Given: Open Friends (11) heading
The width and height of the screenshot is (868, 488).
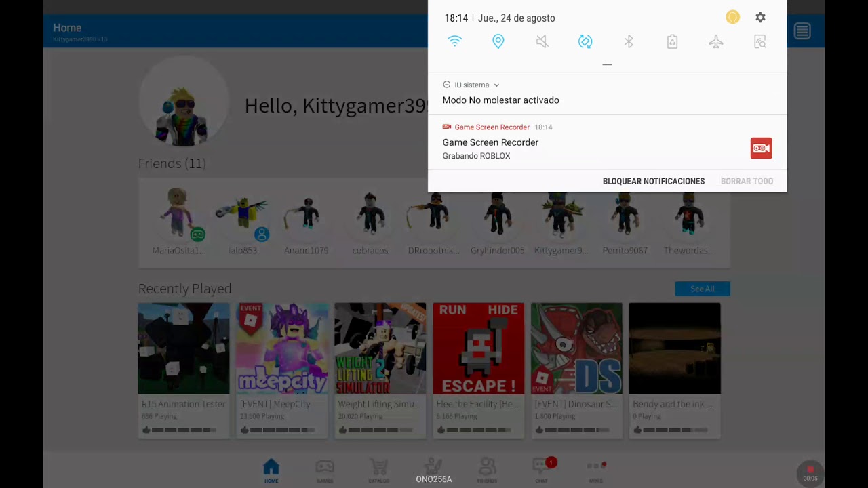Looking at the screenshot, I should [172, 163].
